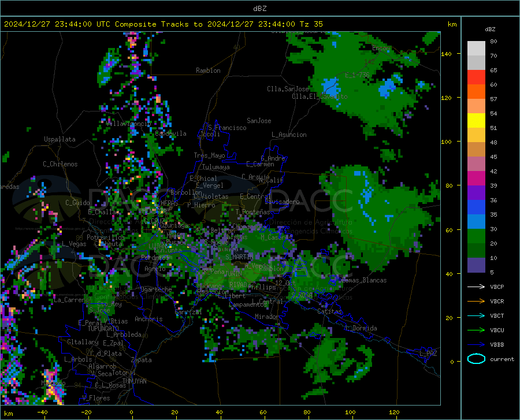Select the orange 60–57 dBZ color swatch
This screenshot has height=420, width=520.
click(x=476, y=92)
